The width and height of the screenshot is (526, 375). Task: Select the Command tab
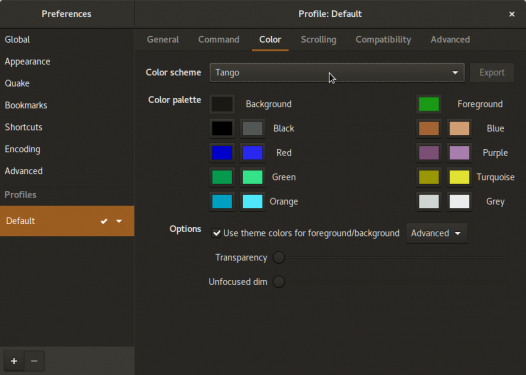219,40
